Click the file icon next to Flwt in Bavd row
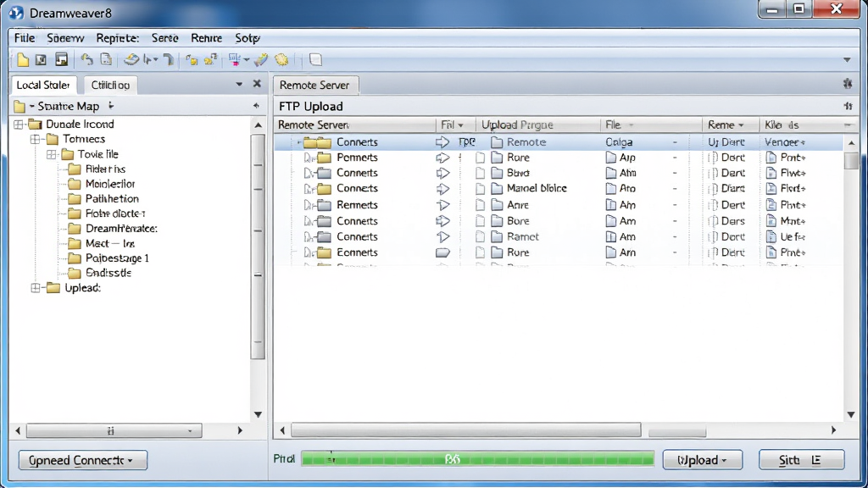 coord(771,173)
